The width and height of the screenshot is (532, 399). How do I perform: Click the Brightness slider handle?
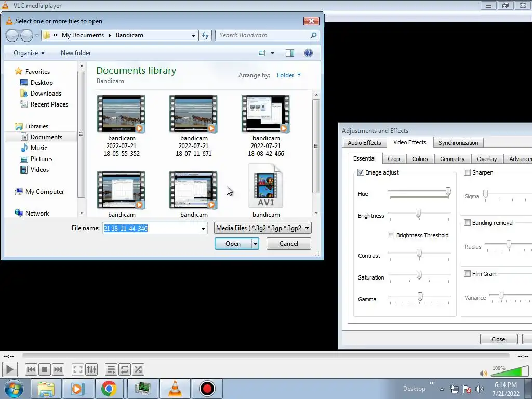coord(418,213)
